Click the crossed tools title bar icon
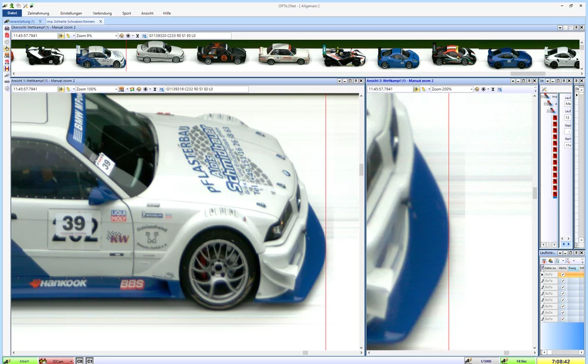The height and width of the screenshot is (364, 588). [x=25, y=6]
